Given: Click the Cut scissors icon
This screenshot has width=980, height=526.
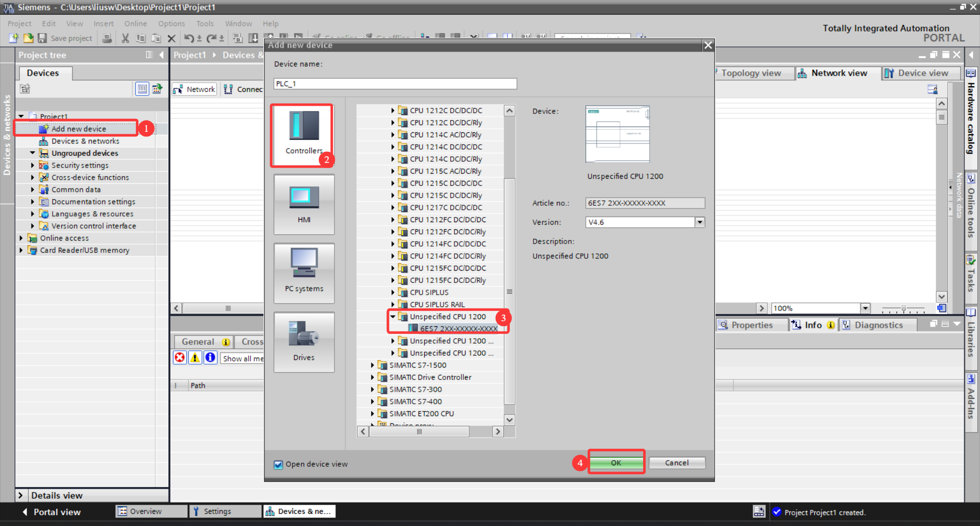Looking at the screenshot, I should (x=125, y=38).
